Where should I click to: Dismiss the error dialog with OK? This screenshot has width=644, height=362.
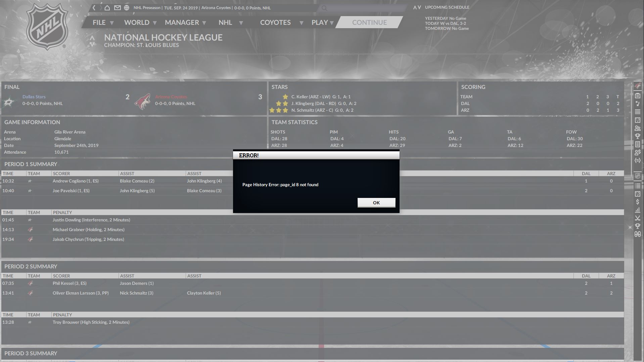(376, 203)
